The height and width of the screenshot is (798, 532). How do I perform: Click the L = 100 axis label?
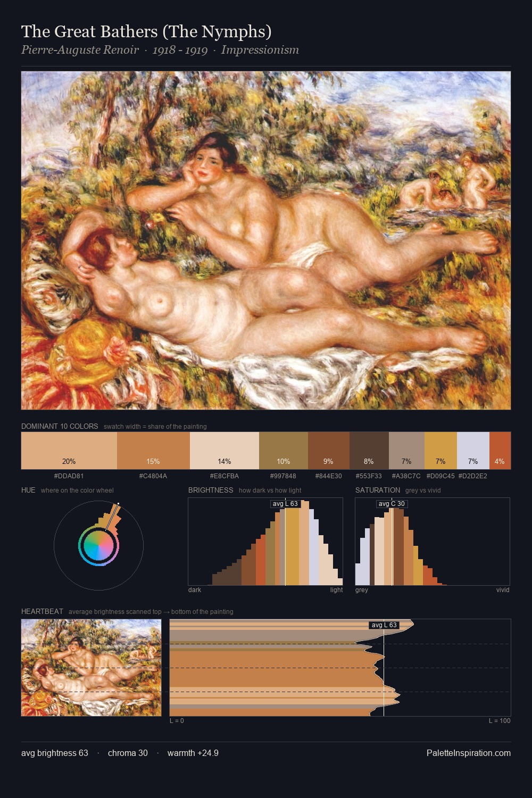coord(500,721)
